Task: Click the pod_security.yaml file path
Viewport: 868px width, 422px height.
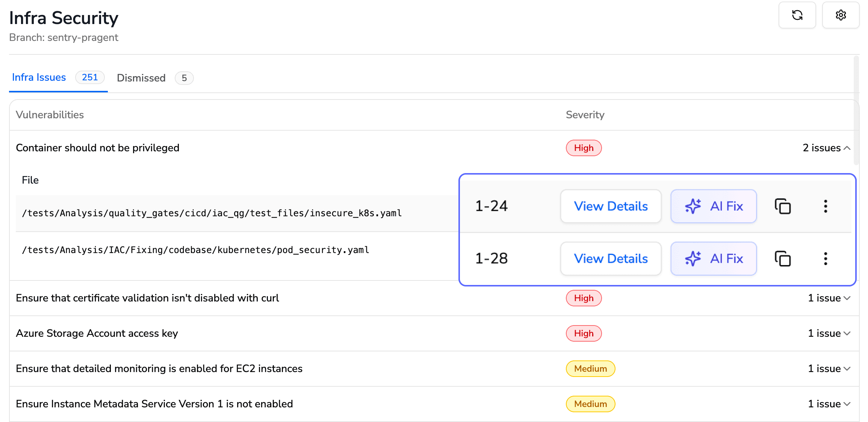Action: [195, 250]
